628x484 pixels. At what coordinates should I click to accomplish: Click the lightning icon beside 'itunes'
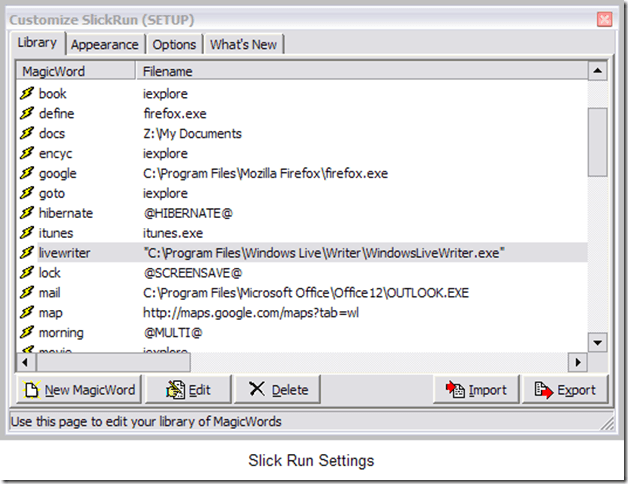coord(27,233)
